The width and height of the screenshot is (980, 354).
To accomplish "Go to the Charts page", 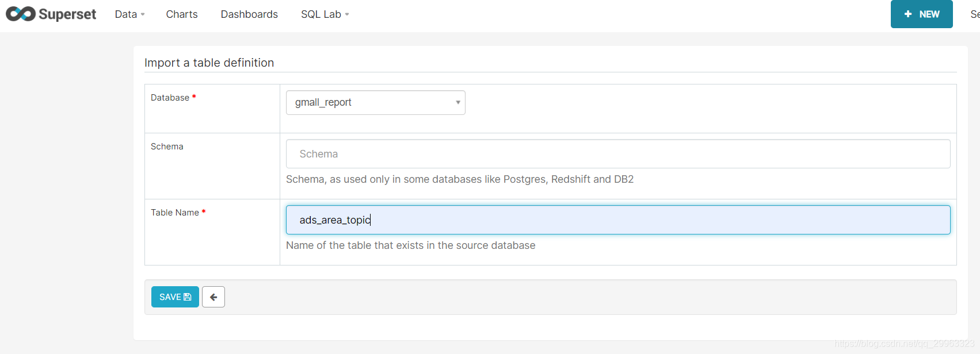I will point(182,14).
